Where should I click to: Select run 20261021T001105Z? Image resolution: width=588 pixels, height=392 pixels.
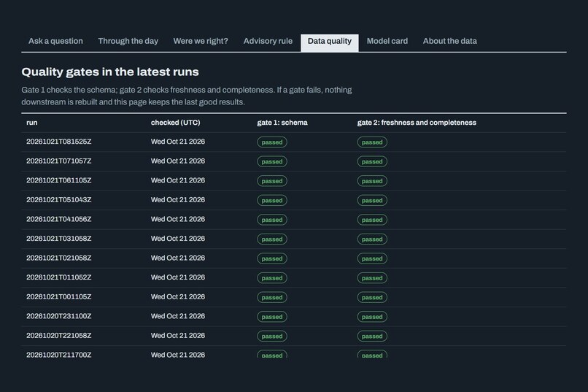point(59,297)
